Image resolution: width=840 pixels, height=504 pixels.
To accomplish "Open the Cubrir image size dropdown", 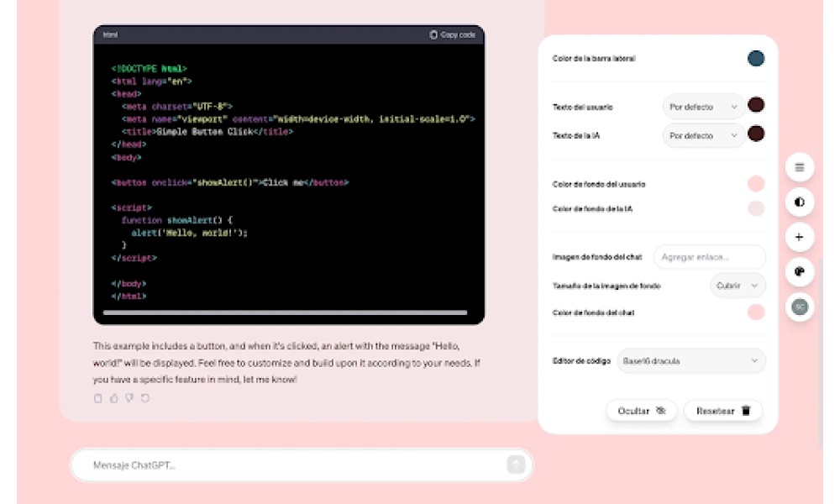I will pyautogui.click(x=738, y=286).
